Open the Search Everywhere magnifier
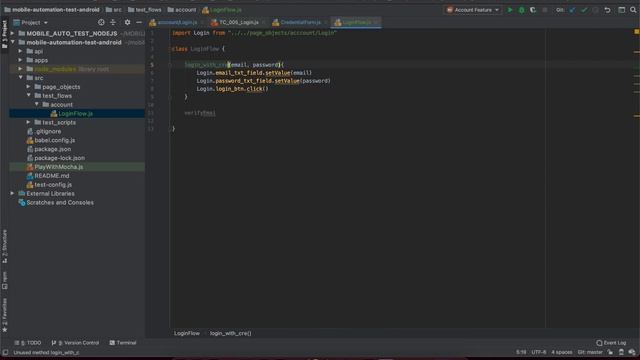 pyautogui.click(x=633, y=10)
